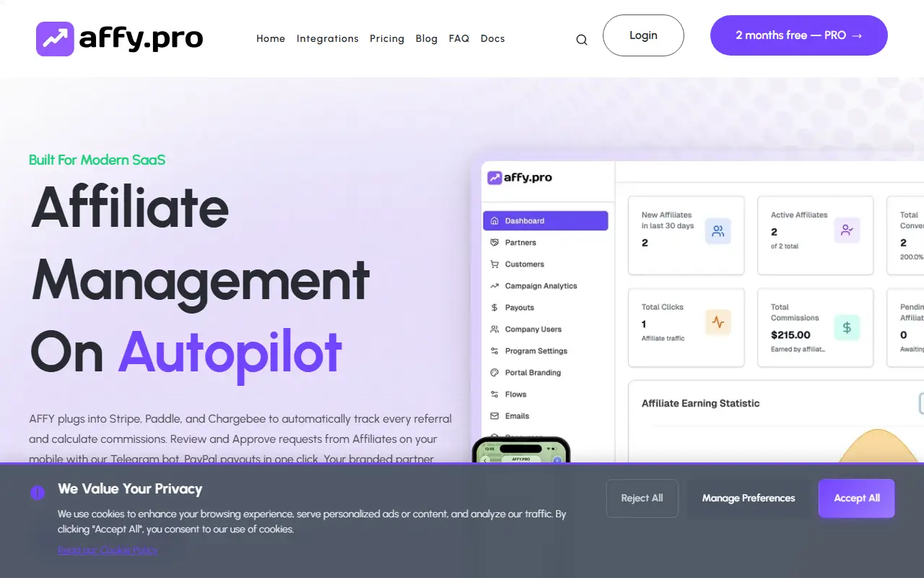The image size is (924, 578).
Task: Click the Program Settings sliders icon
Action: (494, 351)
